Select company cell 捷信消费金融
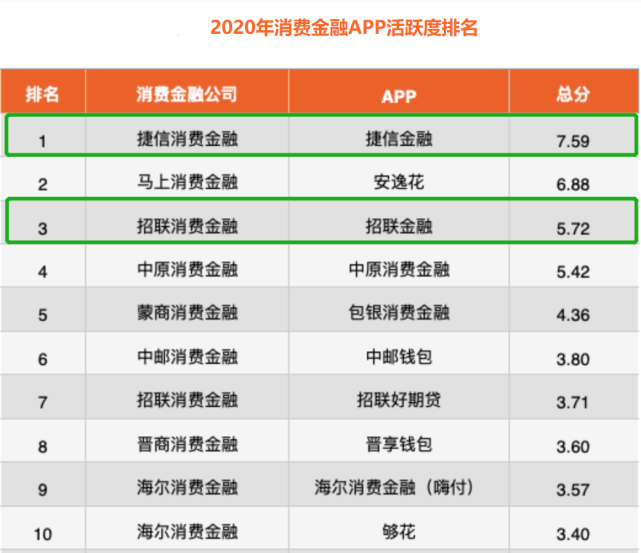Screen dimensions: 641x553 click(187, 139)
